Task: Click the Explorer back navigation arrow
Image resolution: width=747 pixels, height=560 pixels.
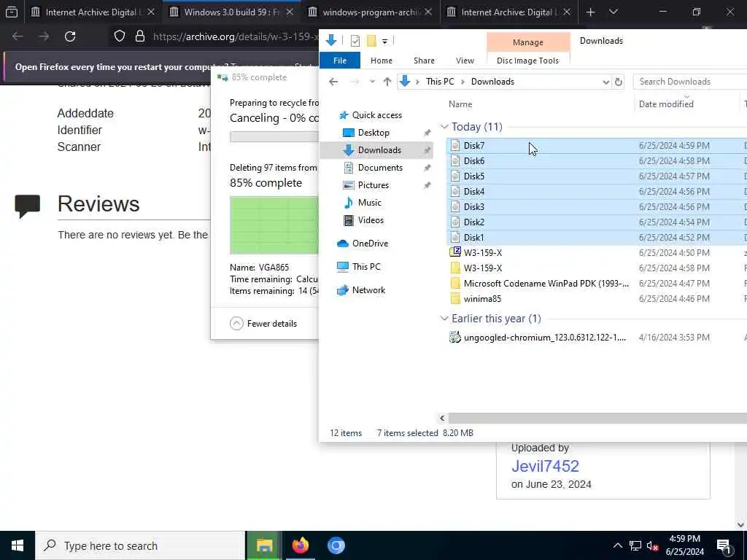Action: click(333, 82)
